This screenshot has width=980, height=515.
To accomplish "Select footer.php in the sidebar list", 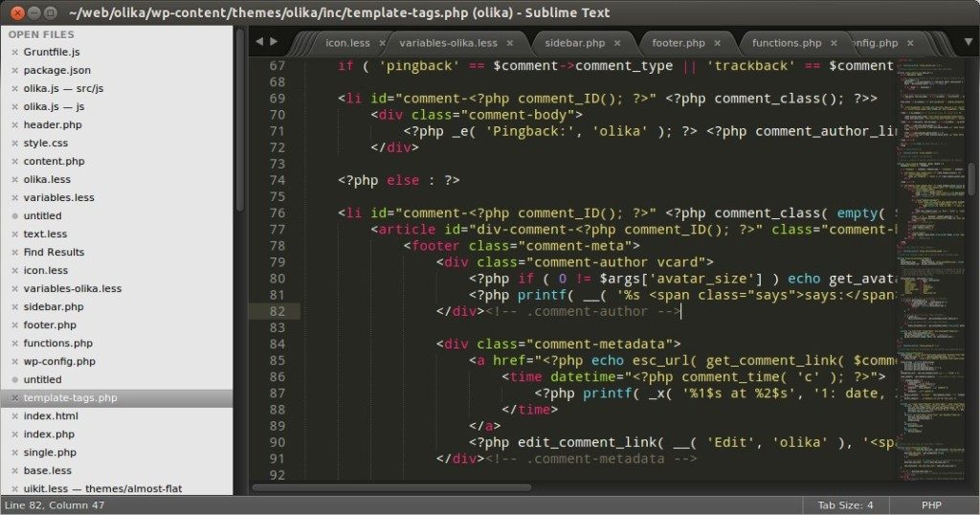I will click(50, 325).
